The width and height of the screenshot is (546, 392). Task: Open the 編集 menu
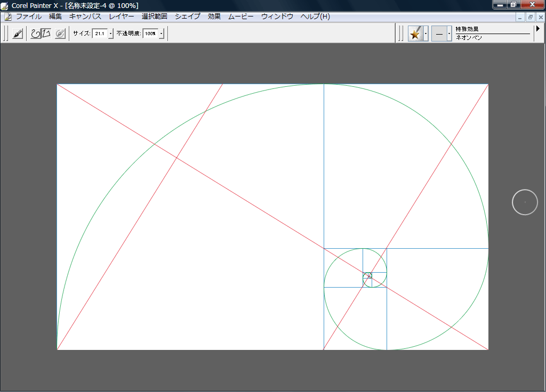click(x=55, y=17)
